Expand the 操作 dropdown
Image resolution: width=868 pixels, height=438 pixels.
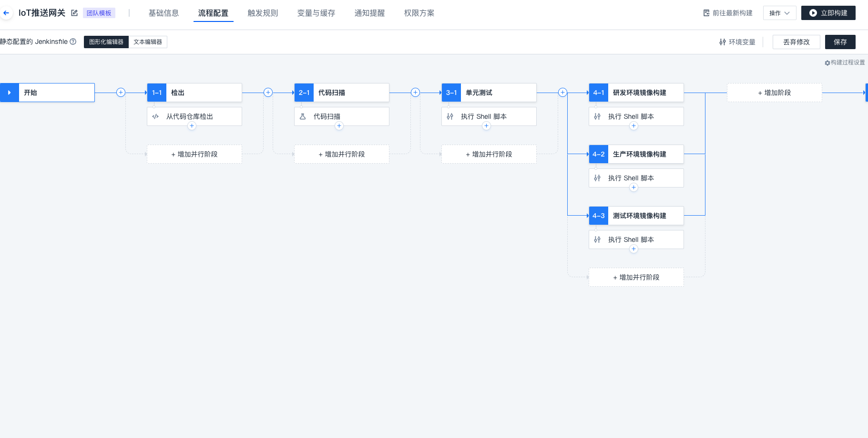click(779, 13)
